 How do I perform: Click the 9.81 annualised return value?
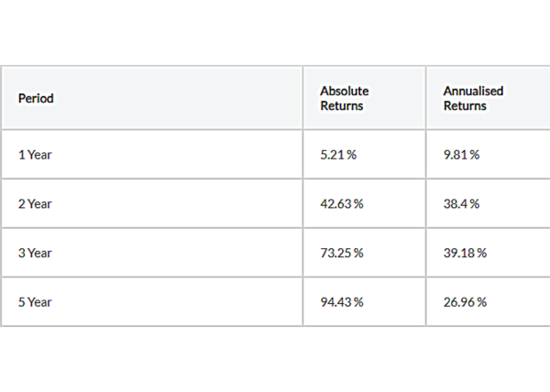456,154
